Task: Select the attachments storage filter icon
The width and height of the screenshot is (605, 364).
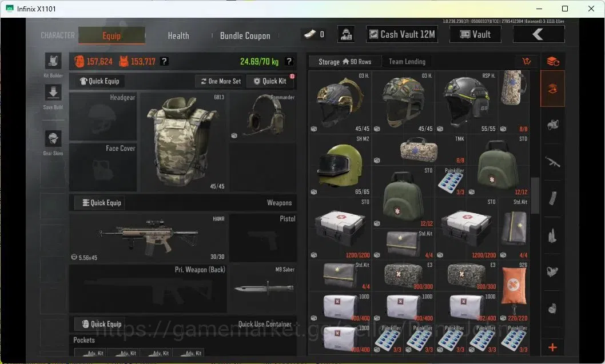Action: (552, 272)
